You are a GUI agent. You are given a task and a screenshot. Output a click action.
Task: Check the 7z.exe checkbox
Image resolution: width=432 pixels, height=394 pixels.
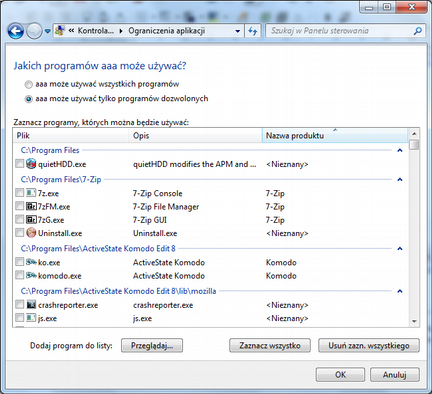(20, 193)
